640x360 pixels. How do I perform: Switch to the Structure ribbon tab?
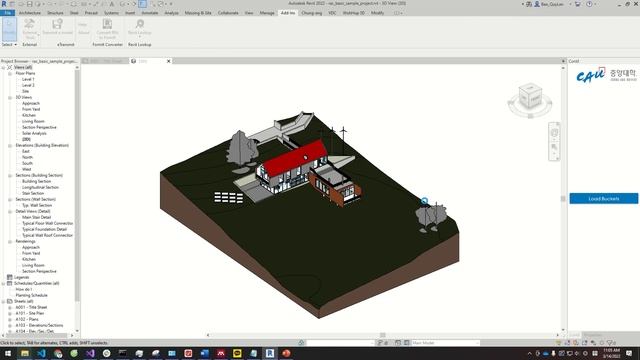coord(55,13)
